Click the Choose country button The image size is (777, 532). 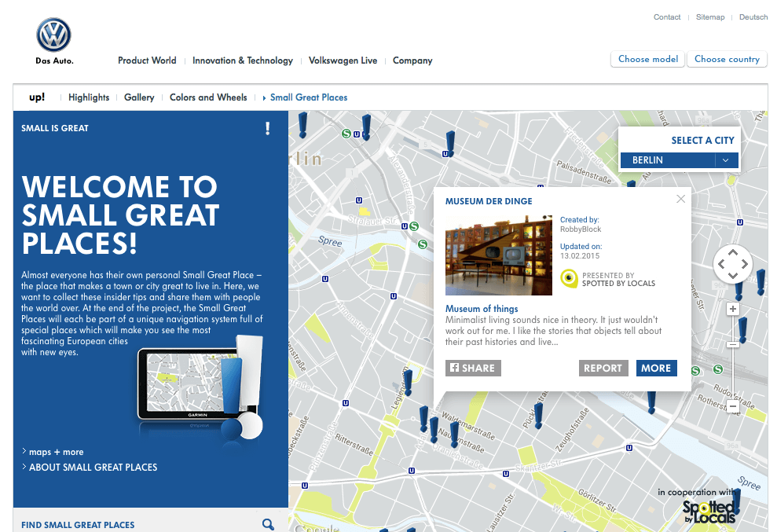727,59
